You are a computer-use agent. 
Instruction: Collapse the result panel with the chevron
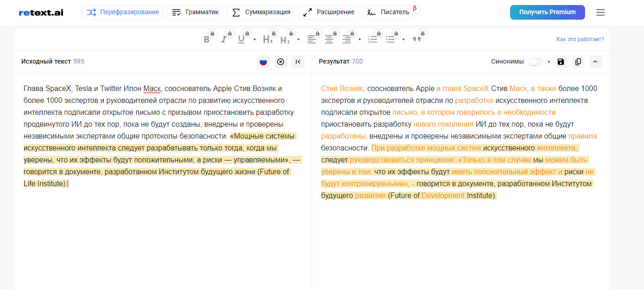[x=596, y=62]
